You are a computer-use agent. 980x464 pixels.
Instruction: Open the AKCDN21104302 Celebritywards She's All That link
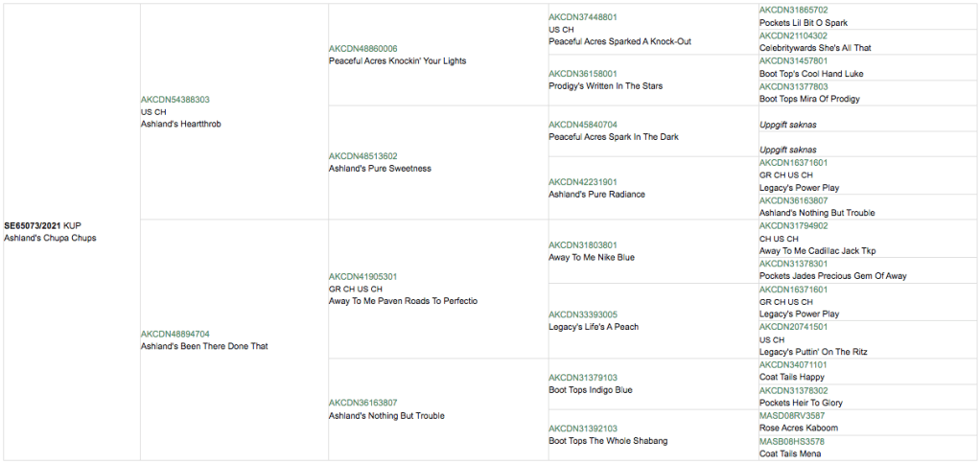click(x=793, y=35)
